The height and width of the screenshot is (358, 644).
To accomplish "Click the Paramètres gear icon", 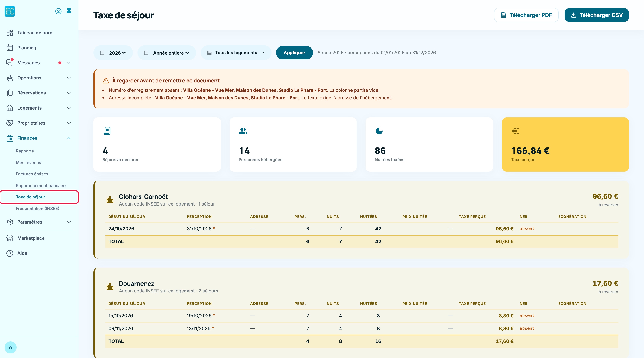I will click(x=10, y=222).
